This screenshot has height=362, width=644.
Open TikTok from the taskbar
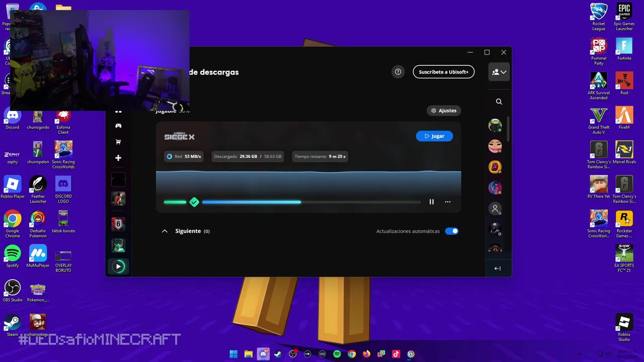396,354
